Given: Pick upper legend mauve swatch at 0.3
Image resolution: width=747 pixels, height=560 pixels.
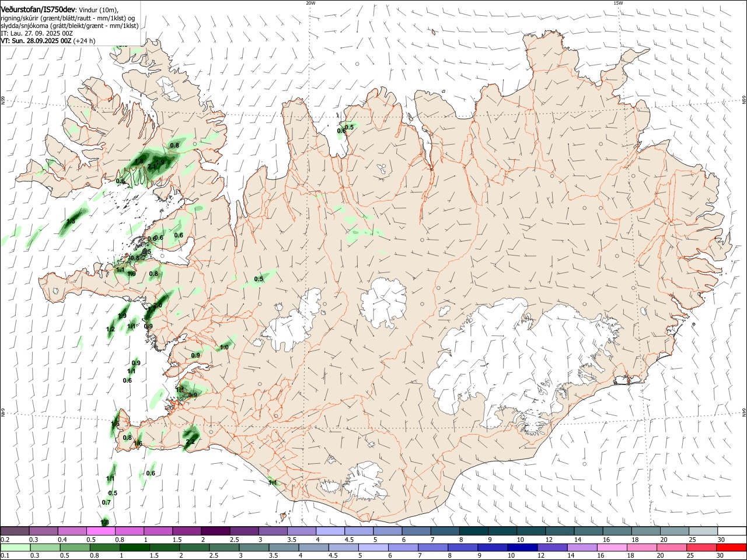Looking at the screenshot, I should (43, 531).
